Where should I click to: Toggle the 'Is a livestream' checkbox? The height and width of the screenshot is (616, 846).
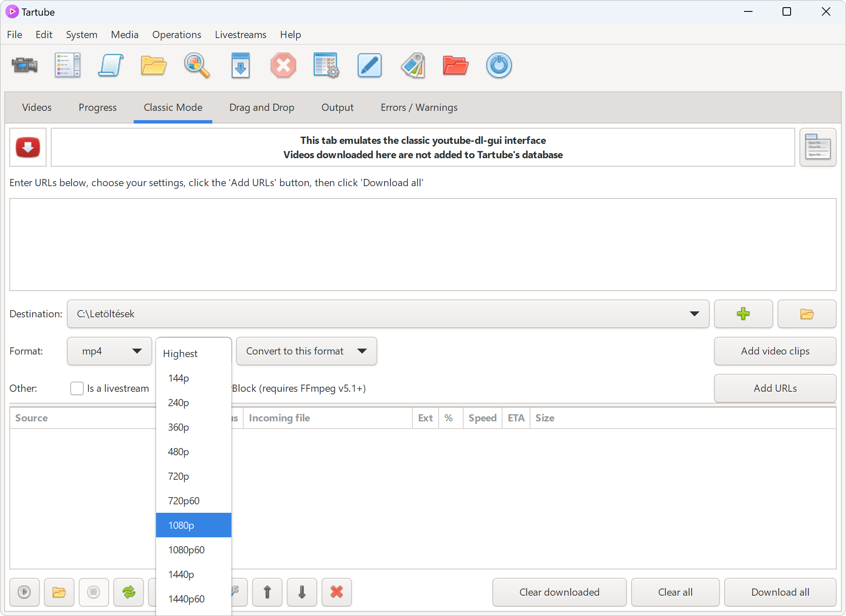(77, 388)
